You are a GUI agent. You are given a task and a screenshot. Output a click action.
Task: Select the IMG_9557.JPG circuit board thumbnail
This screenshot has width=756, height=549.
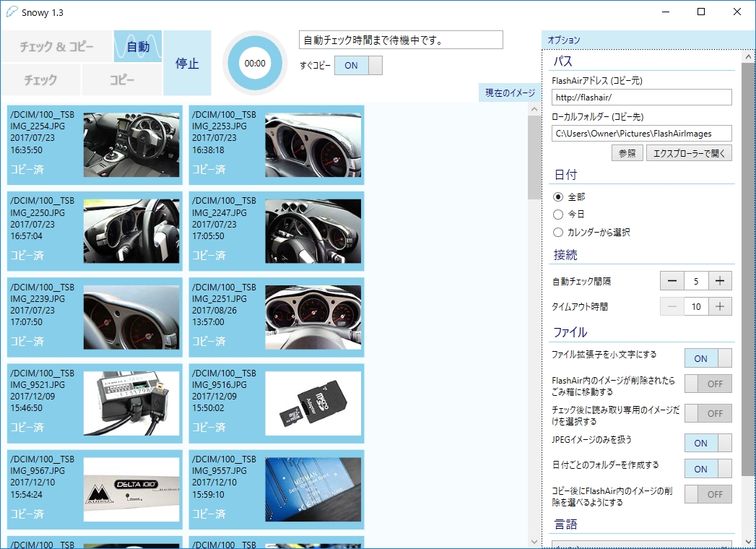[x=313, y=489]
